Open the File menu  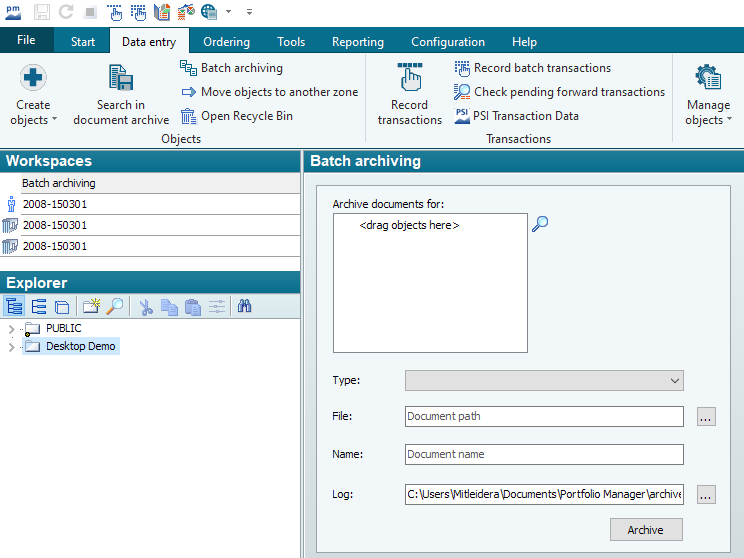(x=26, y=41)
